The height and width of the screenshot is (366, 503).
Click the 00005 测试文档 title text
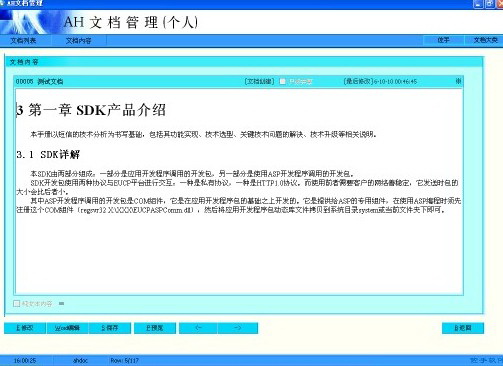[39, 81]
